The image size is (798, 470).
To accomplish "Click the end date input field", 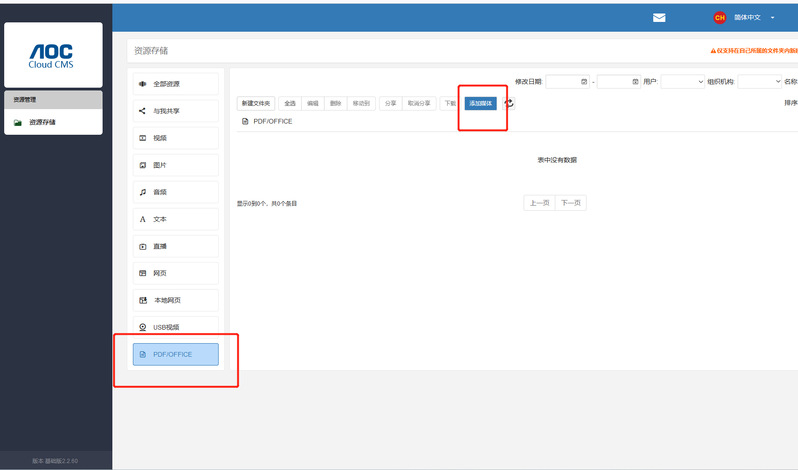I will tap(618, 81).
